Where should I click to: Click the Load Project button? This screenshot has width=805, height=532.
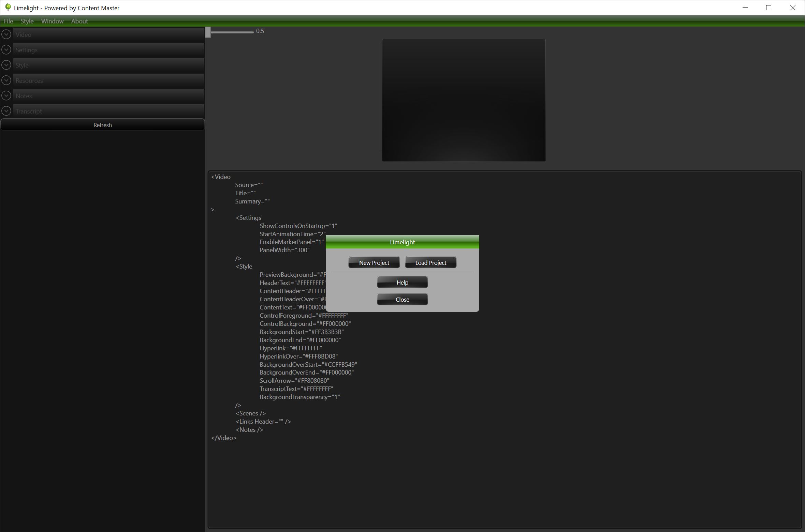point(430,263)
